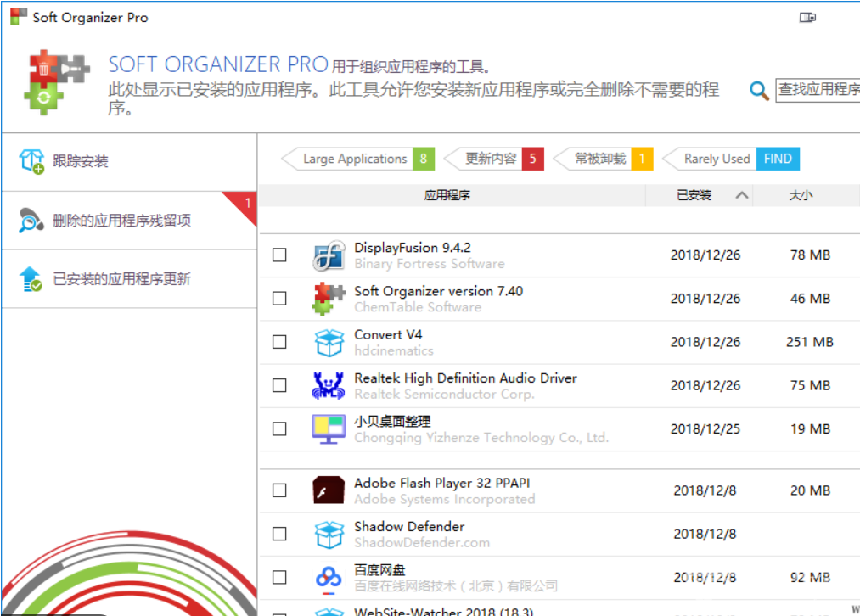The width and height of the screenshot is (860, 616).
Task: Check the 百度网盘 checkbox
Action: coord(279,577)
